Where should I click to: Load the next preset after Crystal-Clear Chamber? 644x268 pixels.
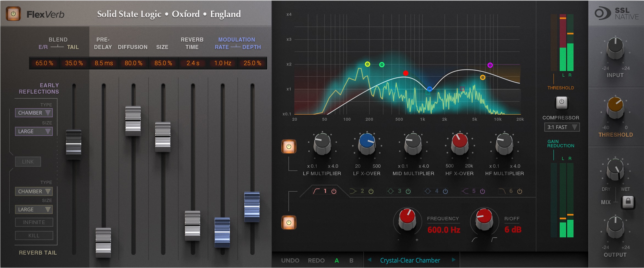coord(453,260)
